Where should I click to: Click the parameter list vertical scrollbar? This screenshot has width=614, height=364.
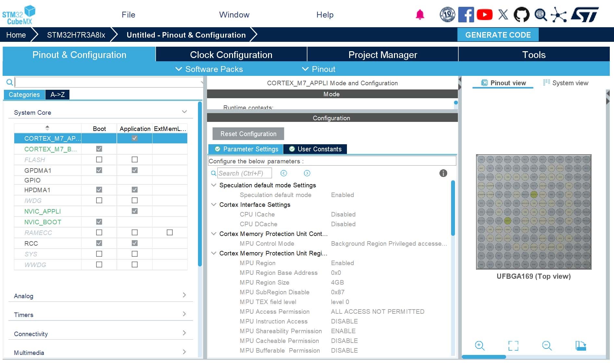coord(453,208)
